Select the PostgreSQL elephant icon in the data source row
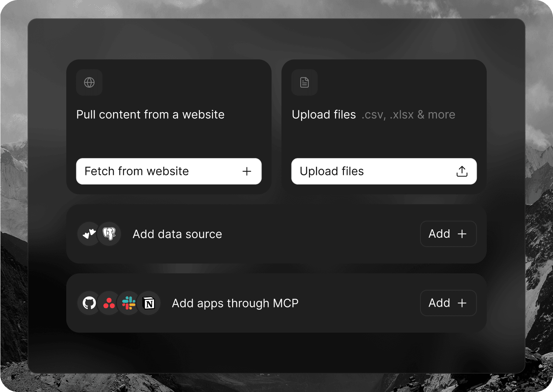The image size is (553, 392). (x=109, y=234)
